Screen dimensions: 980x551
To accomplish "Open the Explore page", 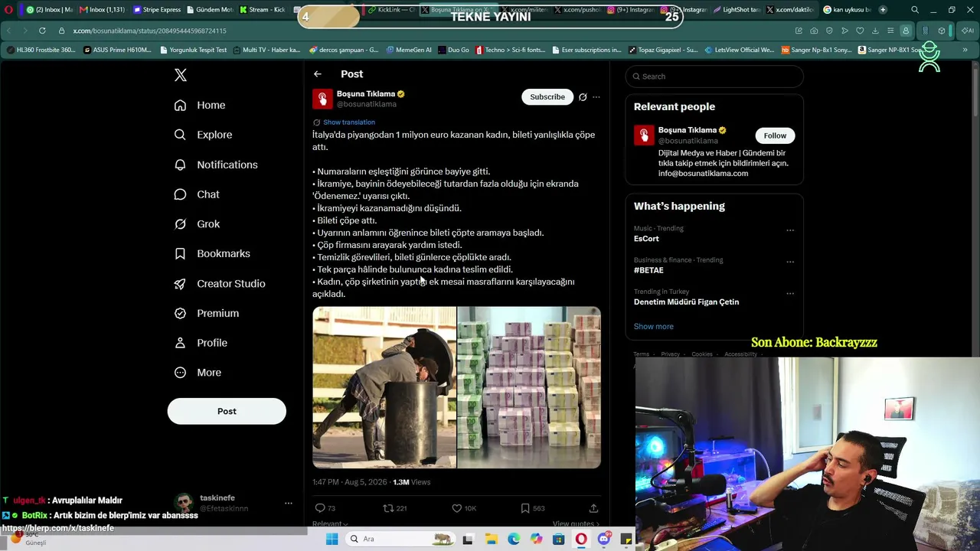I will [203, 135].
